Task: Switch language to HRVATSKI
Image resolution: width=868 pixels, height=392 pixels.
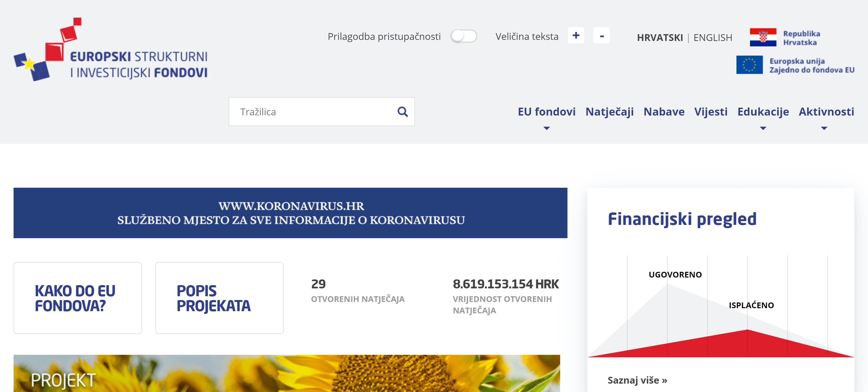Action: (x=660, y=37)
